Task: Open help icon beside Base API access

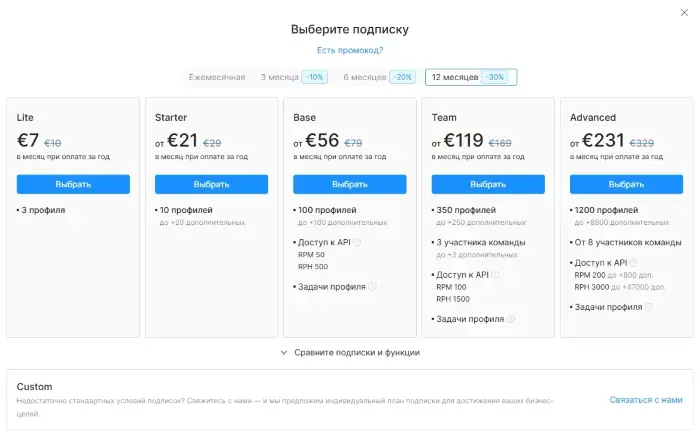Action: point(357,242)
